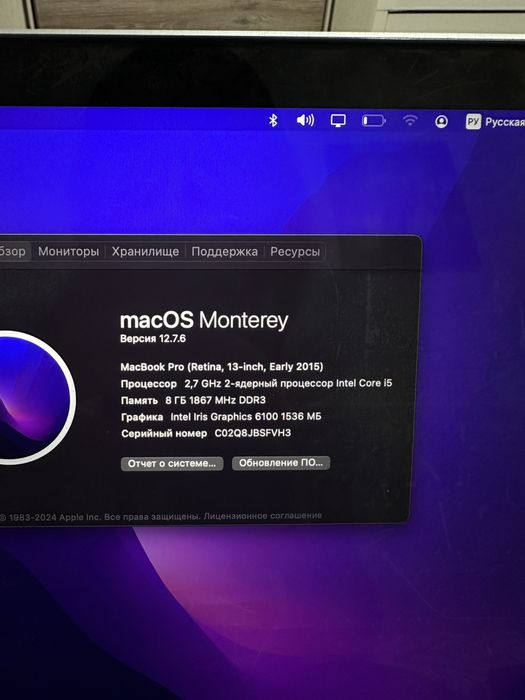
Task: Switch to the Хранилище tab
Action: 145,251
